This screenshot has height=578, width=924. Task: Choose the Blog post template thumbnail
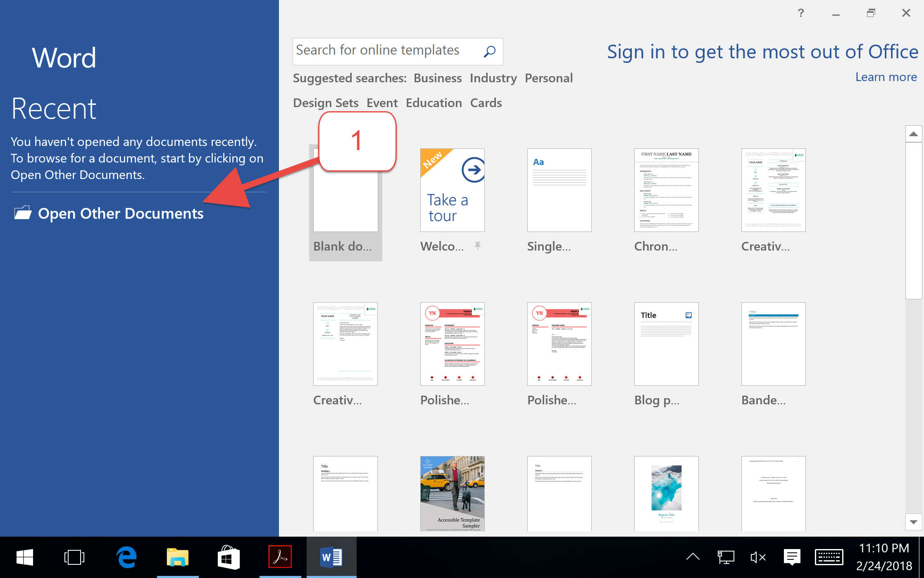point(667,344)
